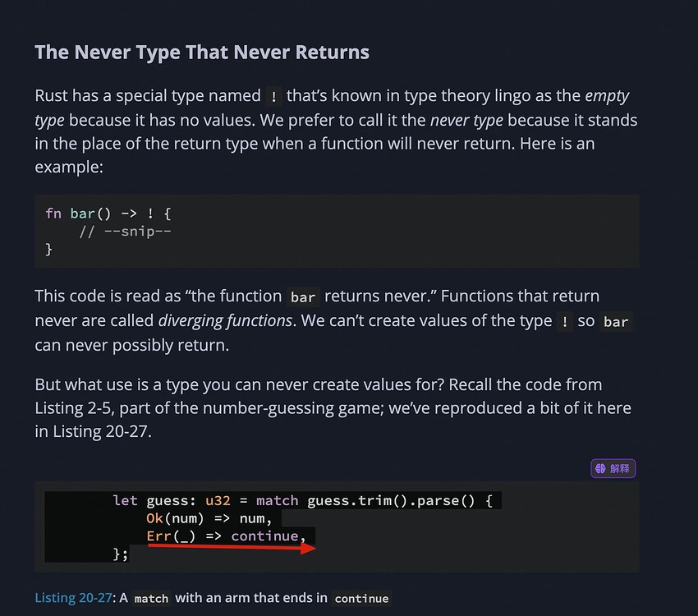Click the brain icon on the 解释 button

pos(602,468)
